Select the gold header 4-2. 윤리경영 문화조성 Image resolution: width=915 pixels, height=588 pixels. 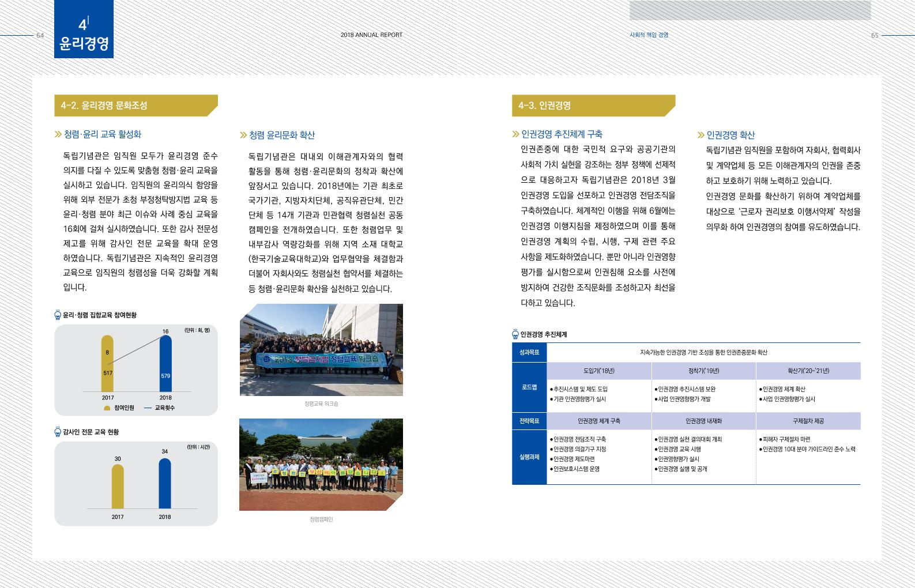click(x=136, y=105)
